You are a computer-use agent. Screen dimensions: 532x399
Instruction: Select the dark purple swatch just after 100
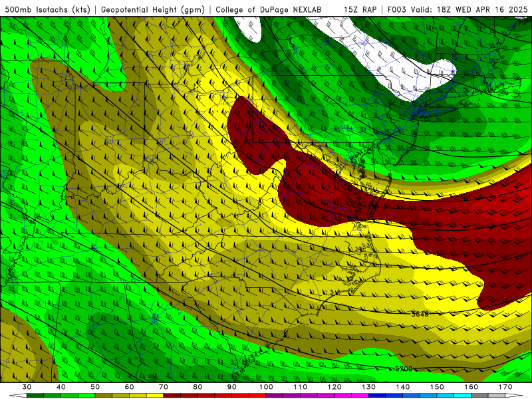[x=275, y=396]
